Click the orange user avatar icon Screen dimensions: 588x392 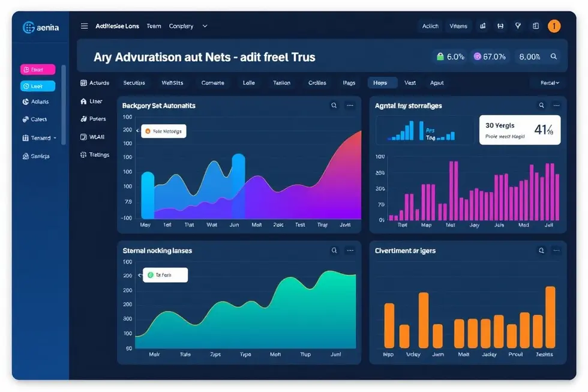pyautogui.click(x=554, y=26)
